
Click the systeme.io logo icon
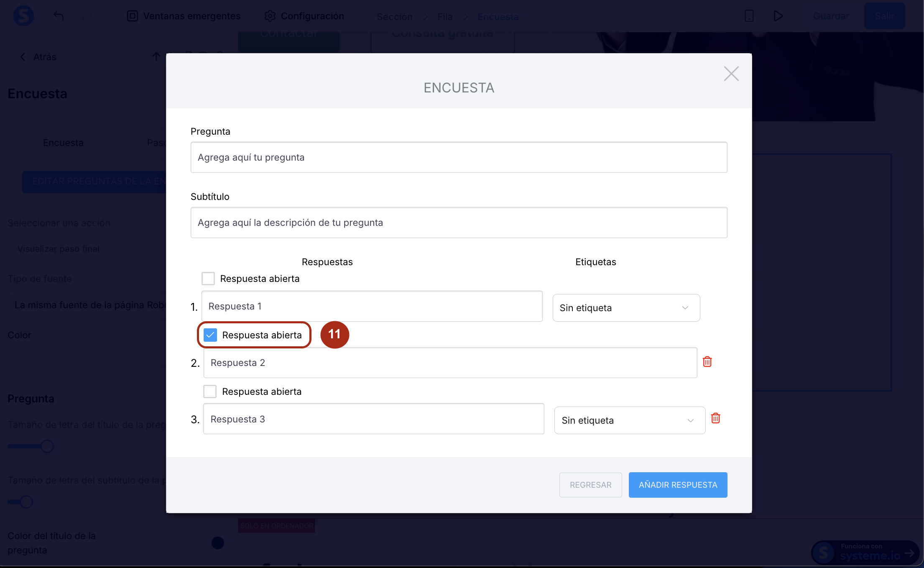click(x=23, y=16)
